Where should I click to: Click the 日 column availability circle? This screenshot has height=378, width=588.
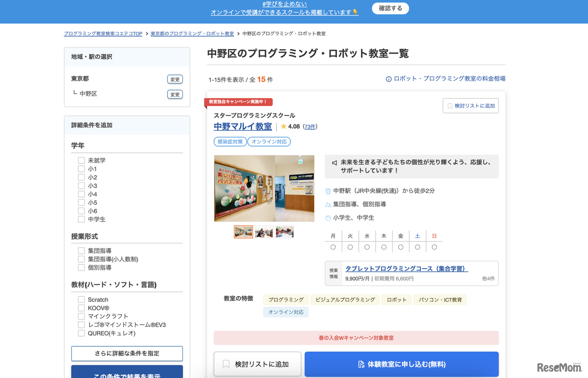[x=434, y=247]
